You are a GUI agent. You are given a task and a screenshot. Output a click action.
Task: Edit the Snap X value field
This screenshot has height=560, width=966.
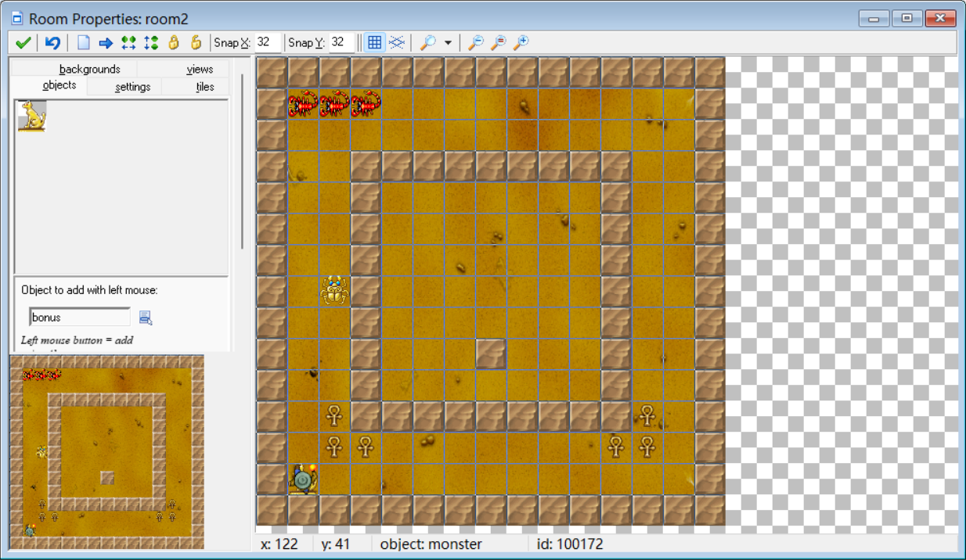[267, 42]
